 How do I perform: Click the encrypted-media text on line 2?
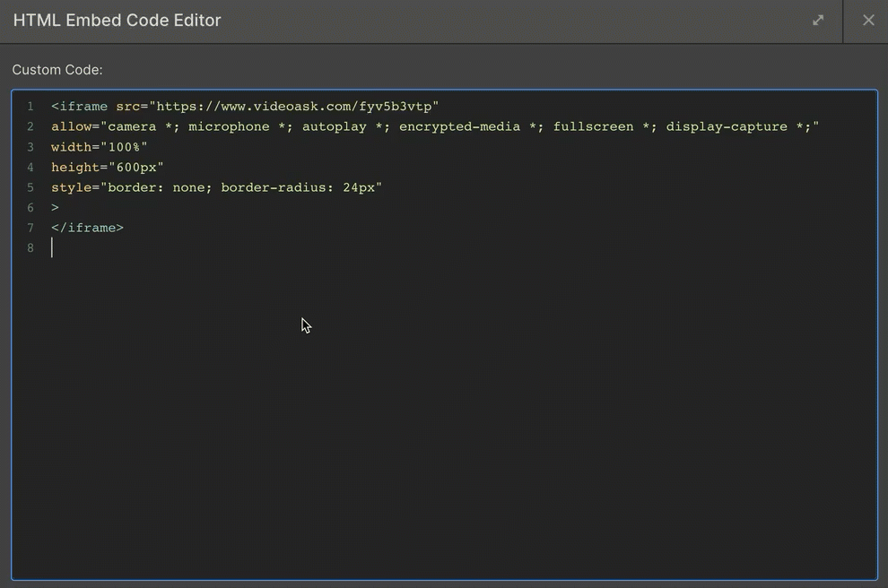click(x=459, y=126)
